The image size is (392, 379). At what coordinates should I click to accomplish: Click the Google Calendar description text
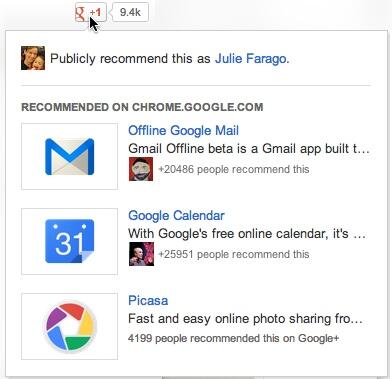pos(247,234)
